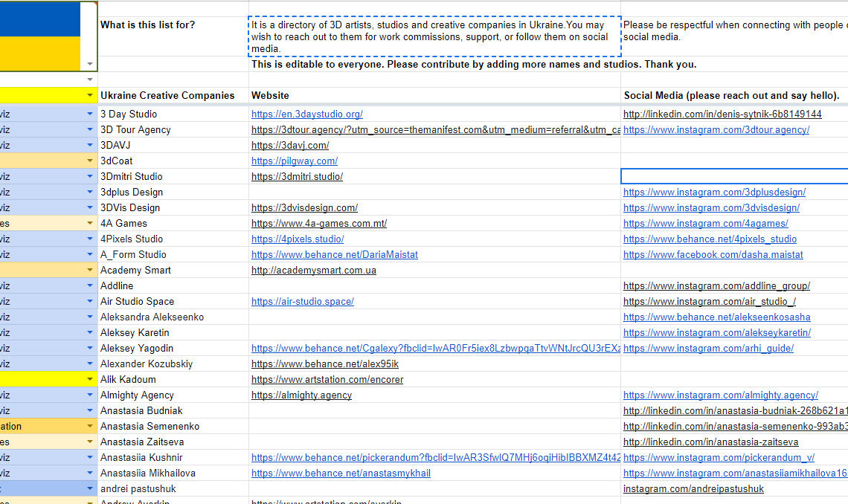
Task: Open the dropdown below the Ukraine flag cell
Action: [89, 78]
